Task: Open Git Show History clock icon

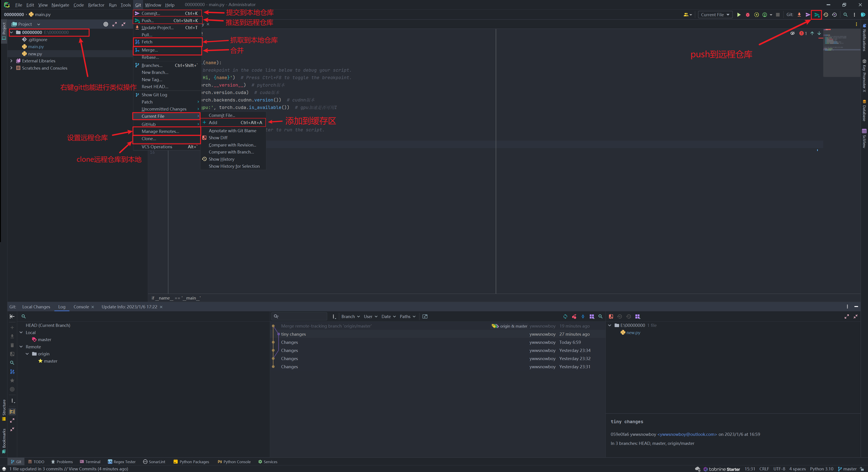Action: click(826, 15)
